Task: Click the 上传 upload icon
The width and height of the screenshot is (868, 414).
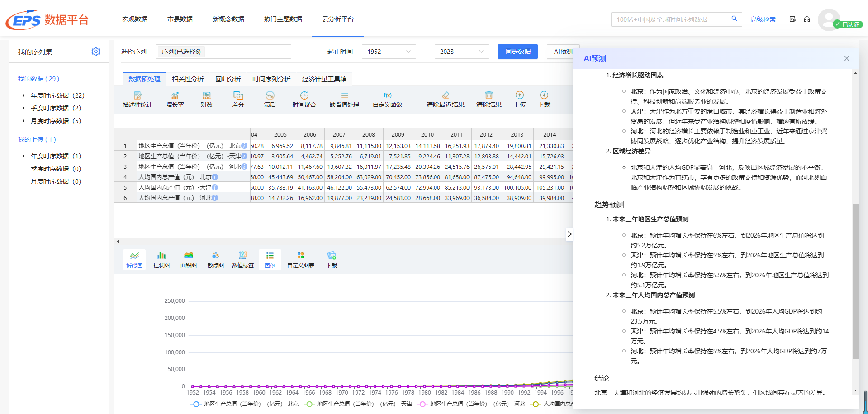Action: 520,95
